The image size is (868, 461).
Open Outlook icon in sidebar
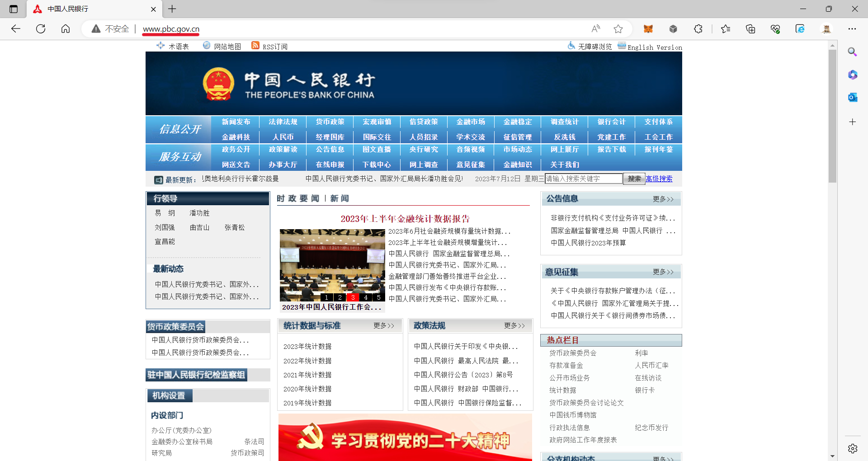(x=852, y=97)
